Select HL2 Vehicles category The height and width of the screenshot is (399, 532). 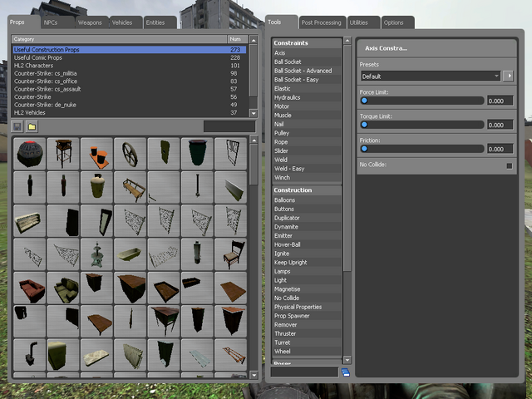tap(130, 113)
